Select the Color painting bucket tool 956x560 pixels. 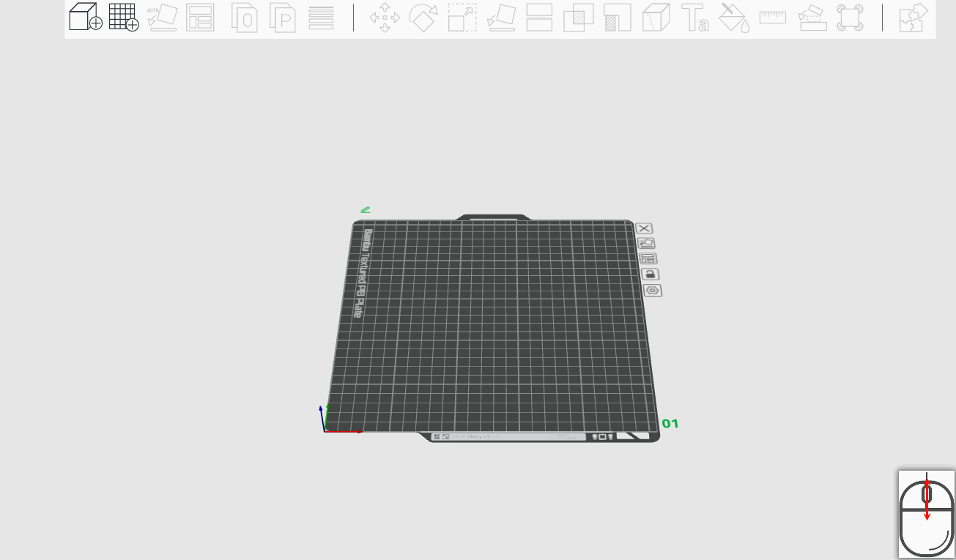pos(733,17)
